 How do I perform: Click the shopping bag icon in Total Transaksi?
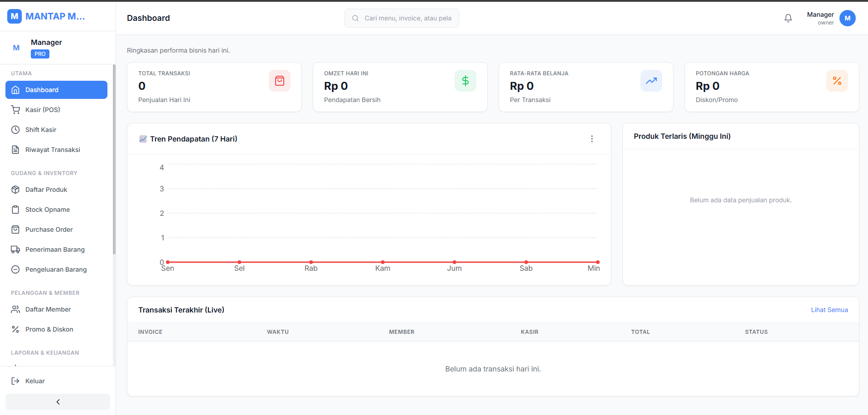coord(280,81)
